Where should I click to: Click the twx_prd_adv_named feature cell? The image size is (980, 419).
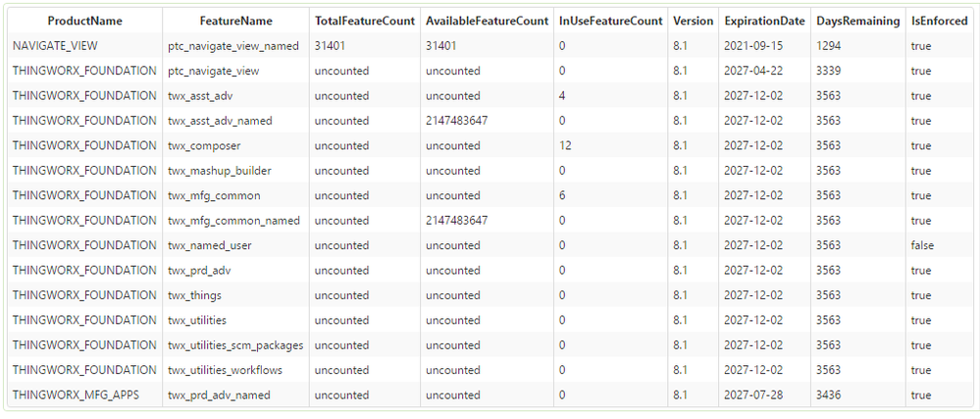219,395
